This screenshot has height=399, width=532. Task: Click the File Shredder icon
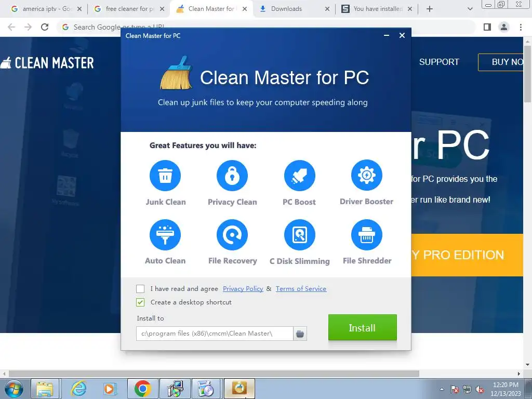click(x=367, y=235)
